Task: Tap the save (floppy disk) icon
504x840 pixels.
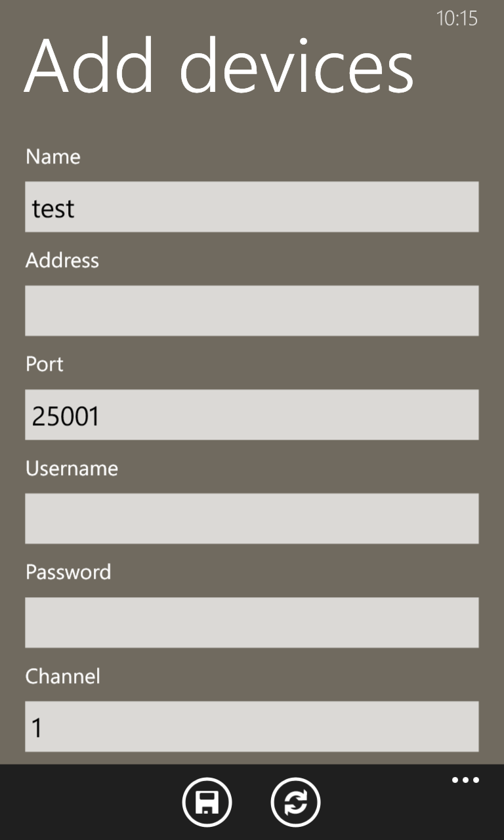Action: pos(207,802)
